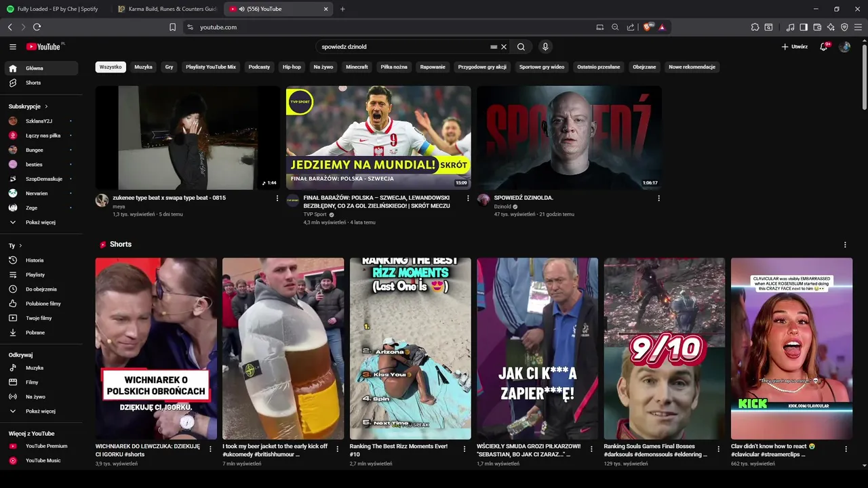868x488 pixels.
Task: Open options for FINAŁ BARAŻÓW video
Action: coord(467,199)
